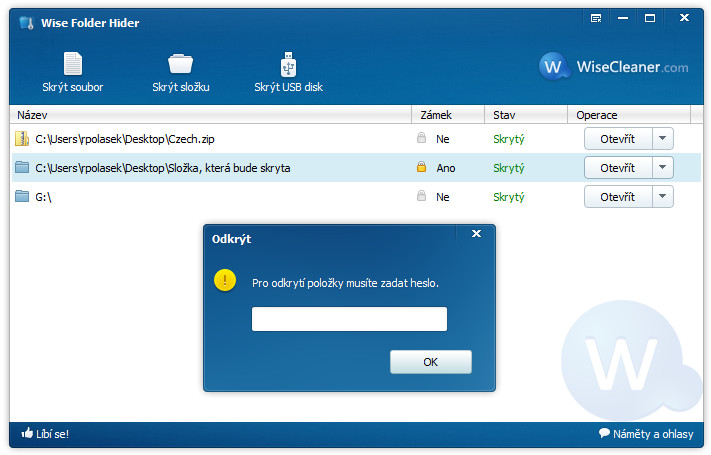
Task: Sort by the Zámek column header
Action: pyautogui.click(x=448, y=115)
